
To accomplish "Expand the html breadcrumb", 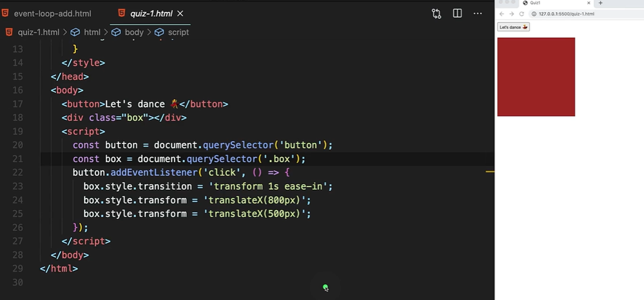I will point(92,32).
